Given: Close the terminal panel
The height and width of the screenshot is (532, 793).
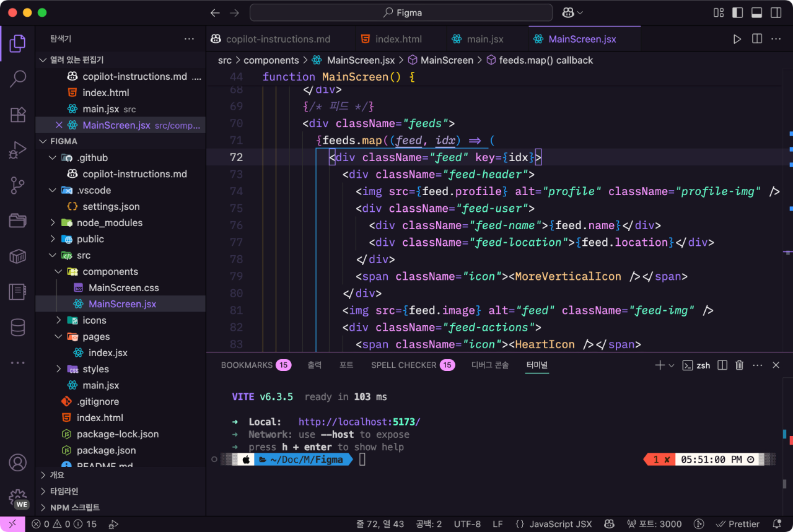Looking at the screenshot, I should (x=776, y=365).
